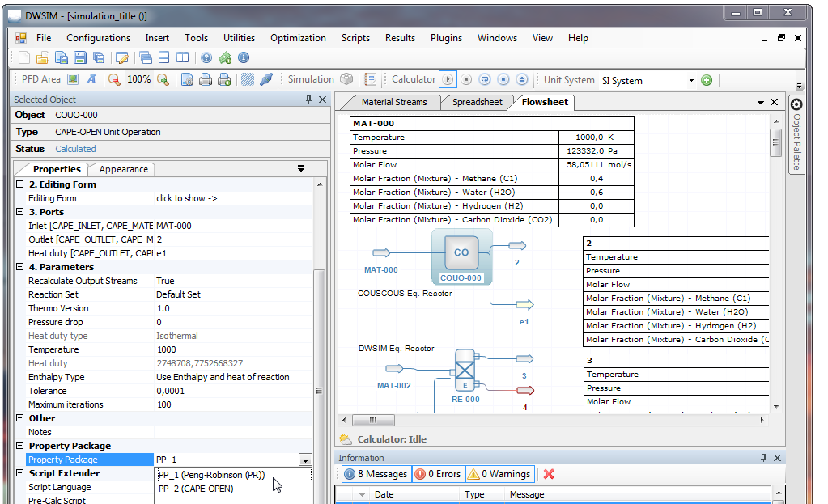
Task: Open the About info icon
Action: coord(244,57)
